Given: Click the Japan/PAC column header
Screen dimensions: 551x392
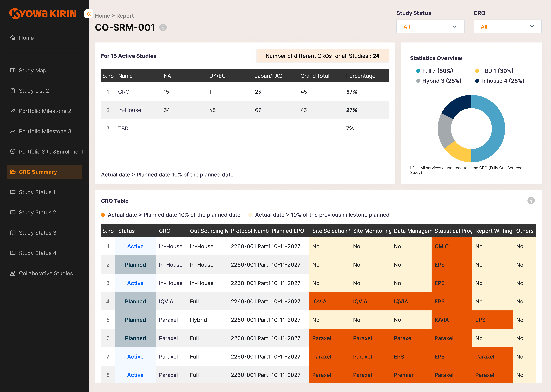Looking at the screenshot, I should pos(269,76).
